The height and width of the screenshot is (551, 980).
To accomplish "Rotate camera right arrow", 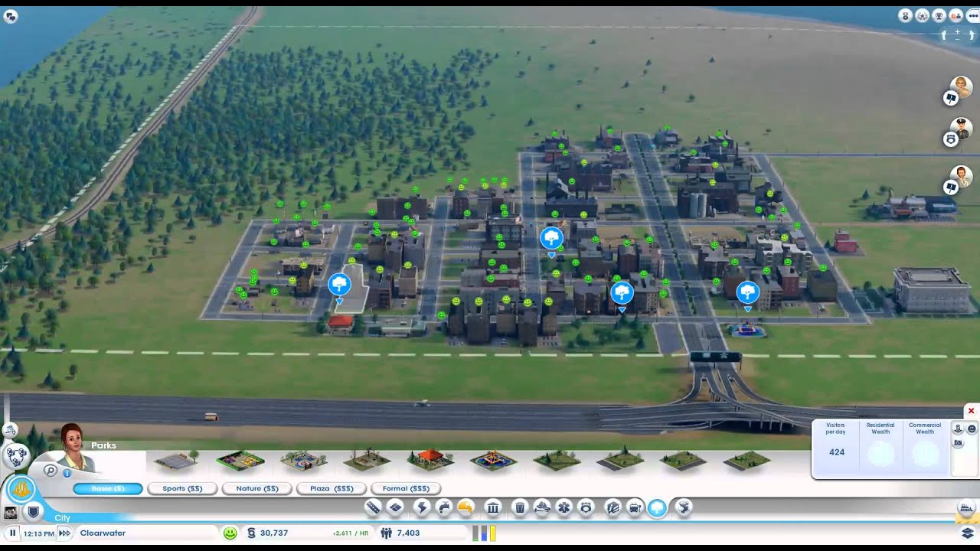I will pos(972,35).
